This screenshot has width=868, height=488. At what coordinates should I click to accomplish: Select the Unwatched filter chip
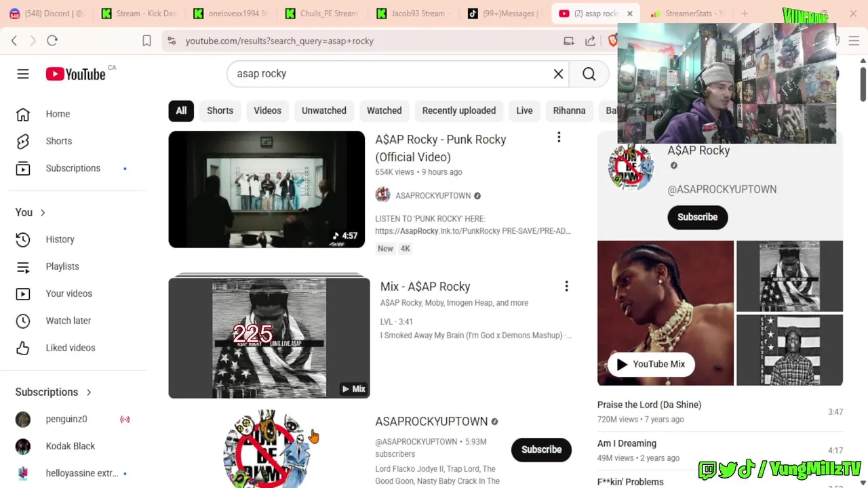324,110
